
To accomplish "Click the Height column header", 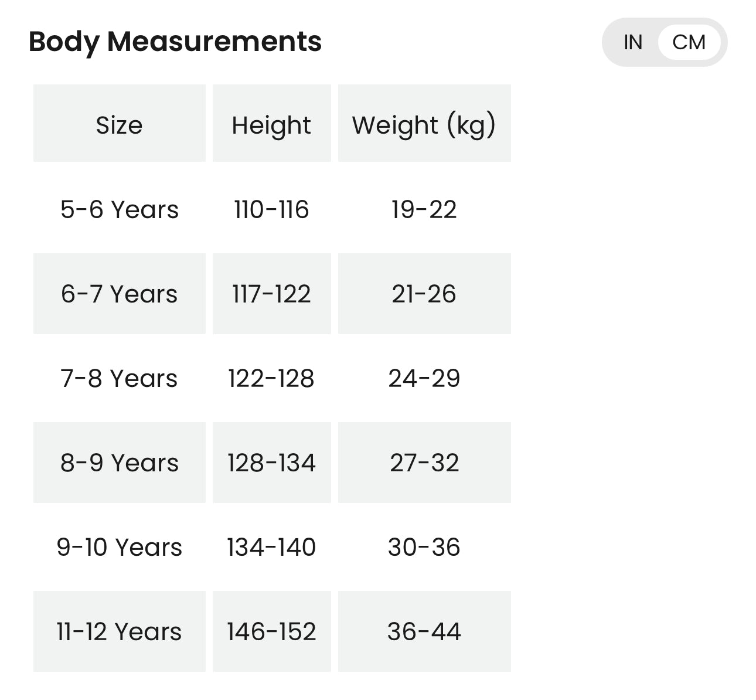I will [x=271, y=125].
